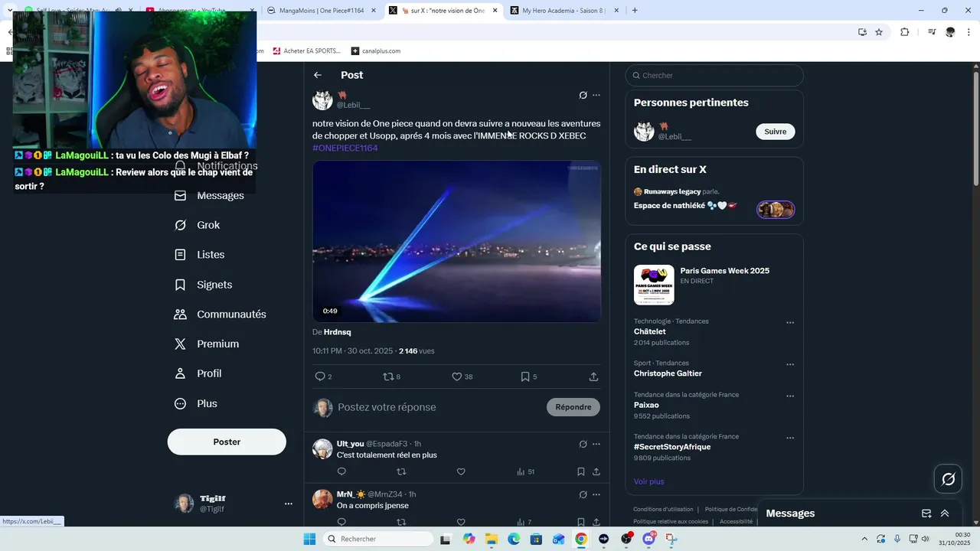Open more options on Lebii's post header
The image size is (980, 551).
point(596,96)
